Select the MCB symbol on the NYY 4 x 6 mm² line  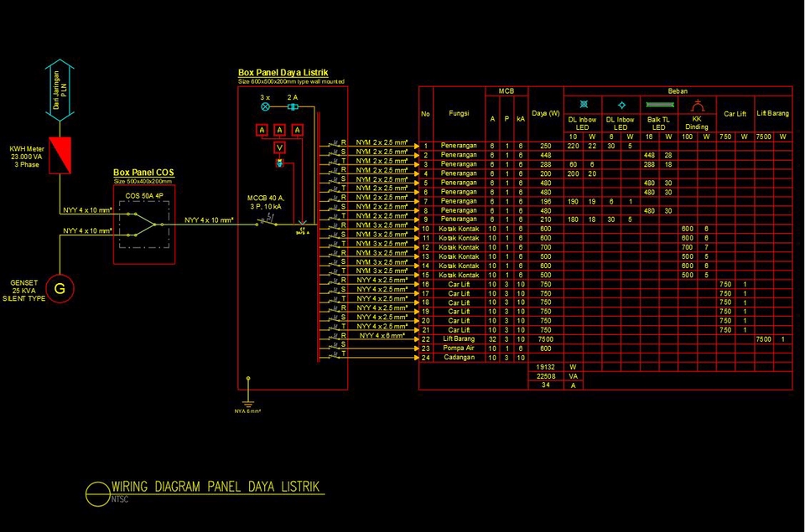pos(335,337)
